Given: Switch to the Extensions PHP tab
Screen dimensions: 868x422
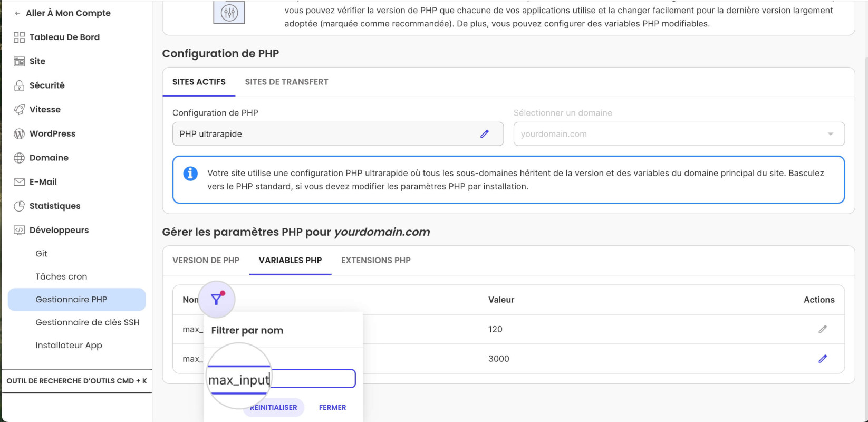Looking at the screenshot, I should pos(375,260).
